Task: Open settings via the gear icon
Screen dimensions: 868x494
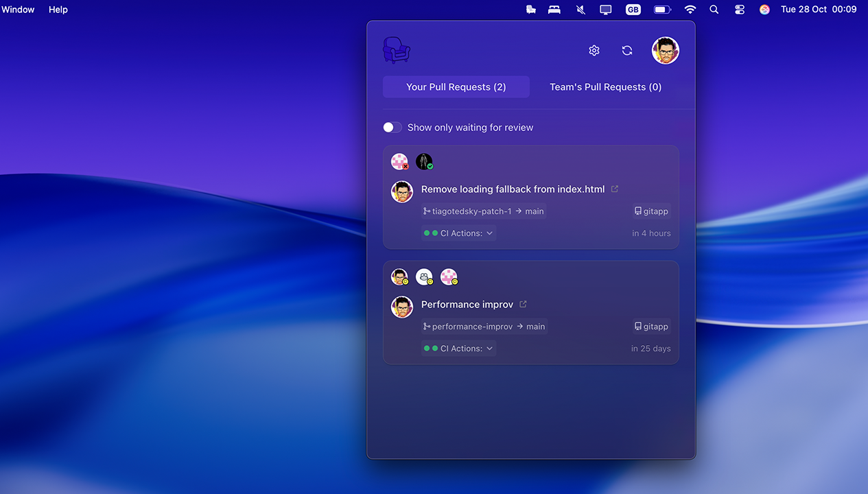Action: 594,51
